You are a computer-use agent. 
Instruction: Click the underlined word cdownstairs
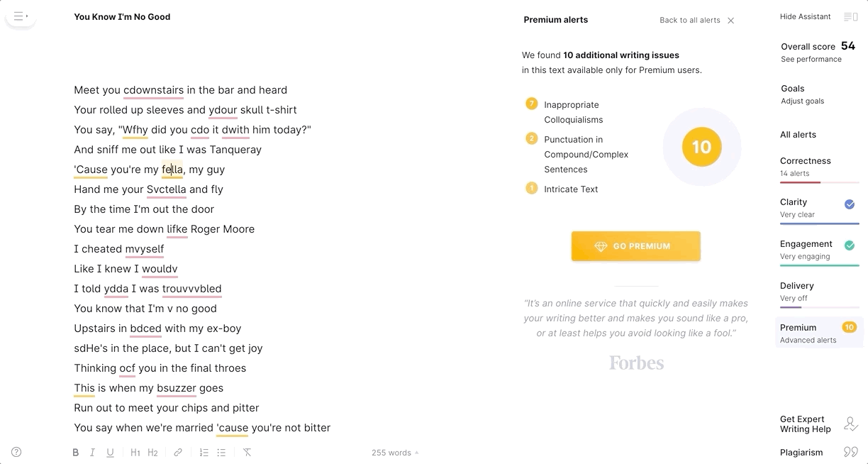(x=154, y=90)
